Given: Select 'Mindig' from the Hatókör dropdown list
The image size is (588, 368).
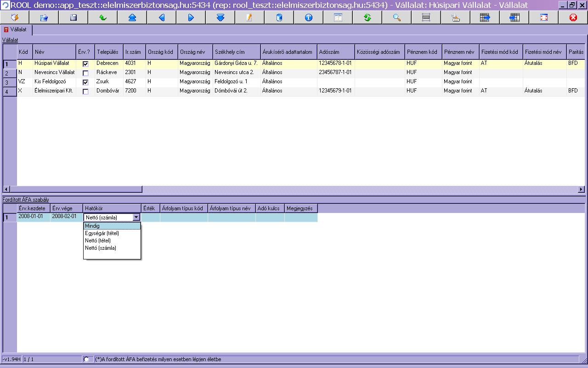Looking at the screenshot, I should pos(112,226).
